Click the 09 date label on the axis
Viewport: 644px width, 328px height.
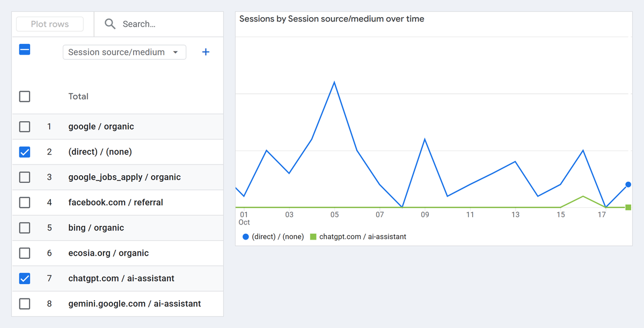click(425, 215)
